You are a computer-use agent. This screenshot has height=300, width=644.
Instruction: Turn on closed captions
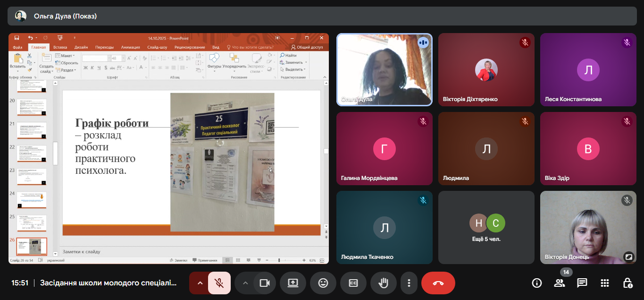(353, 283)
